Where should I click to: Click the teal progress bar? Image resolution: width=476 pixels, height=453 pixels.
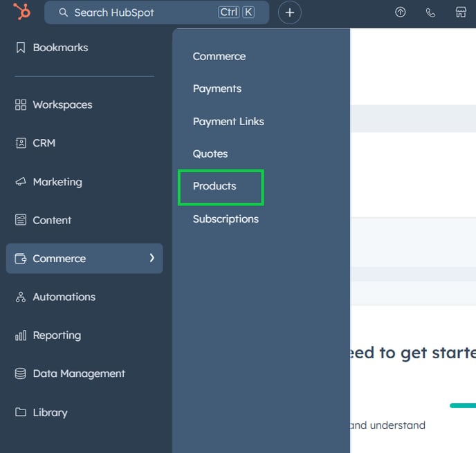click(x=463, y=406)
